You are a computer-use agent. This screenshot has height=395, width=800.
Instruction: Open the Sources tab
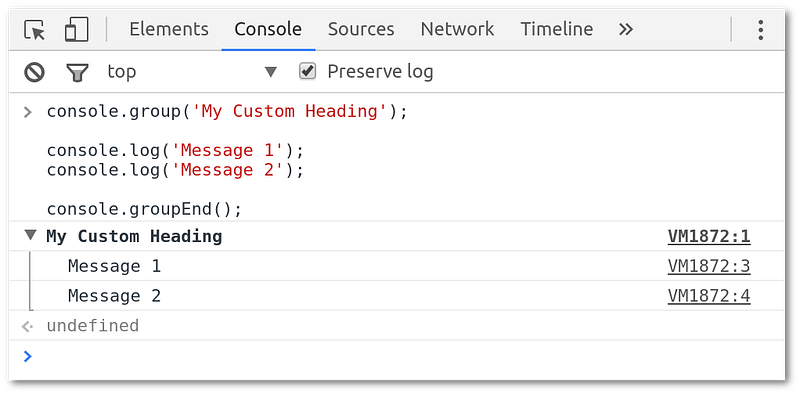point(361,29)
